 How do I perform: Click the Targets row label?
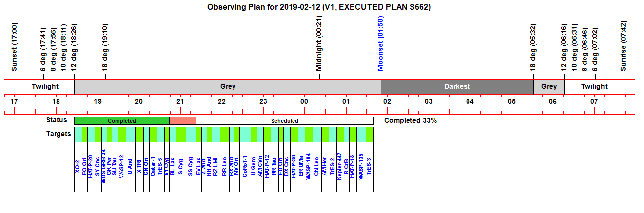tap(59, 134)
